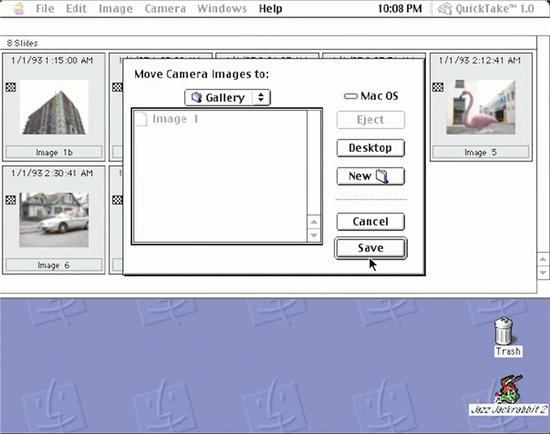Viewport: 550px width, 434px height.
Task: Click the Trash icon on desktop
Action: (504, 330)
